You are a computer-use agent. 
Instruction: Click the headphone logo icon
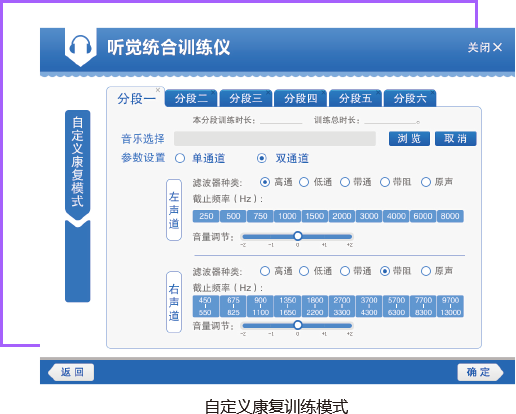pyautogui.click(x=80, y=45)
